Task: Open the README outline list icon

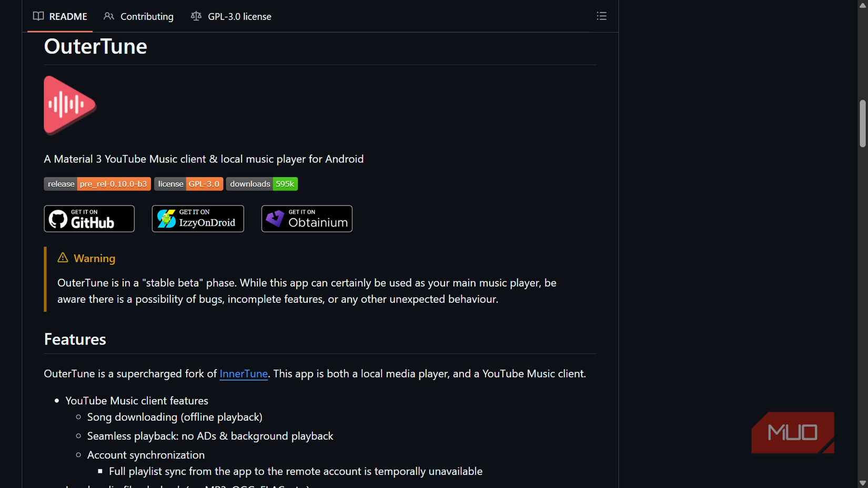Action: [x=601, y=16]
